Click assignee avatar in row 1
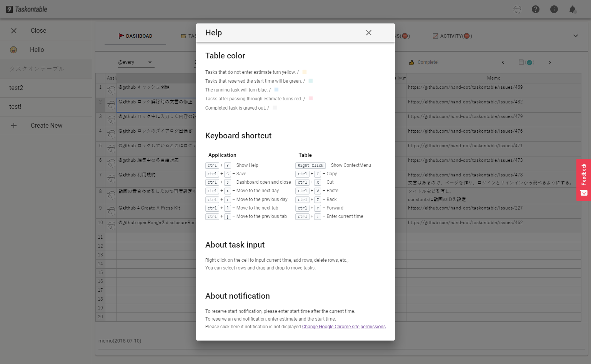The width and height of the screenshot is (591, 364). pos(111,90)
